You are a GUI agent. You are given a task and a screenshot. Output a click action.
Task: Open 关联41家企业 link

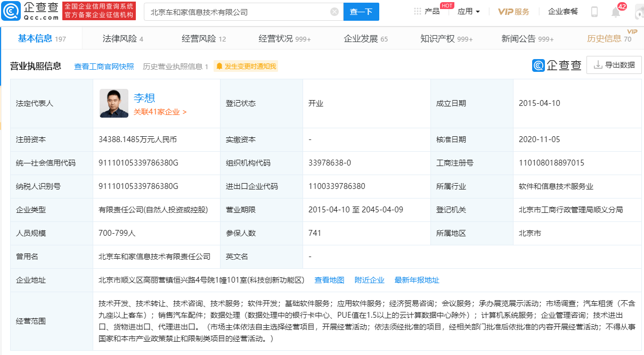pos(160,112)
